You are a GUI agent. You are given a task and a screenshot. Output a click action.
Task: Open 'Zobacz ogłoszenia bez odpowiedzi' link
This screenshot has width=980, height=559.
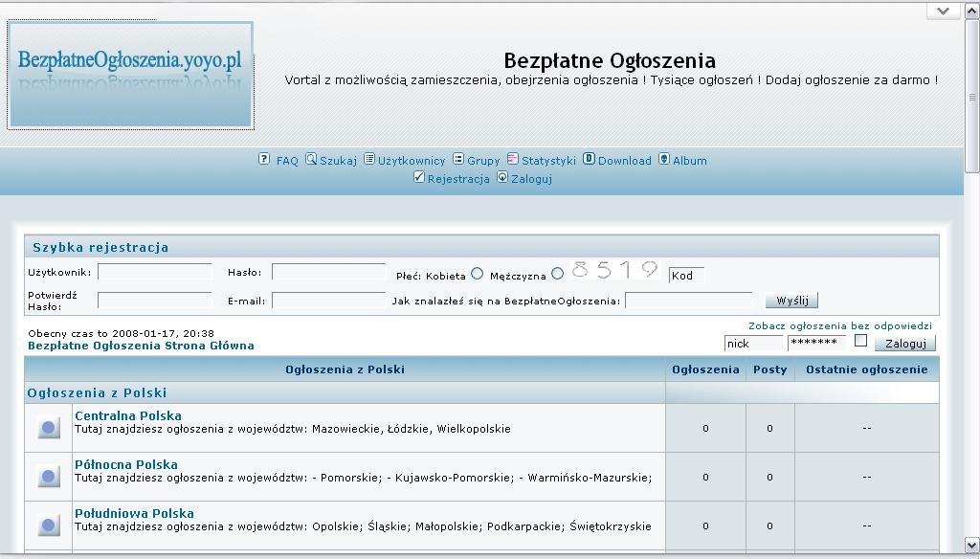[840, 325]
